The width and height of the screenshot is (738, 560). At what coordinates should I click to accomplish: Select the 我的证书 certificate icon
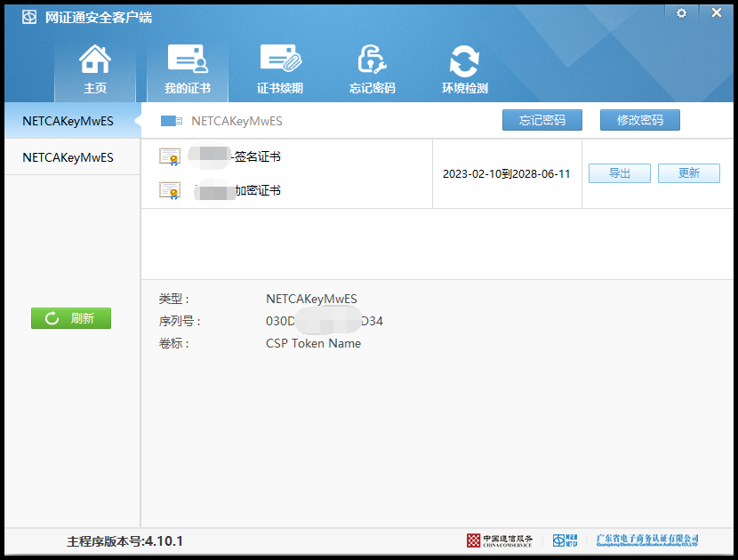[x=188, y=60]
